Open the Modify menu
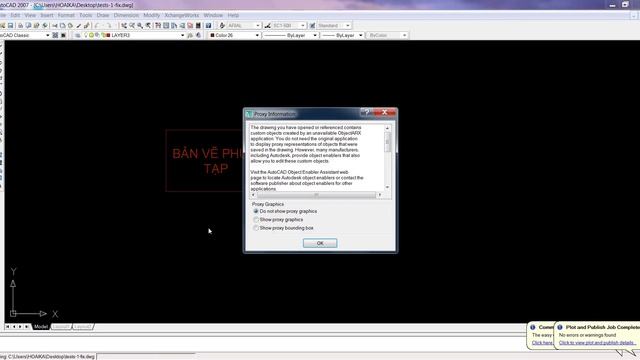Screen dimensions: 640x360 coord(151,15)
